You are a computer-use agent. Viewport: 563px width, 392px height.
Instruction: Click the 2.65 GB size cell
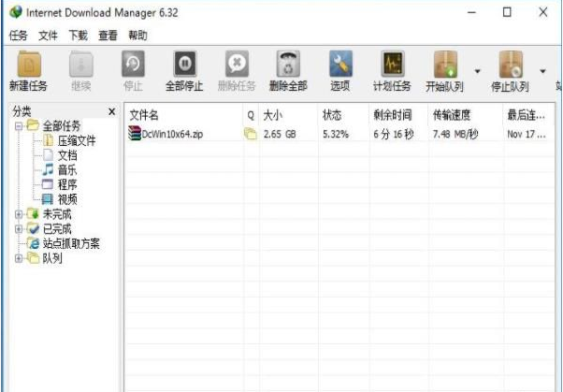point(280,135)
